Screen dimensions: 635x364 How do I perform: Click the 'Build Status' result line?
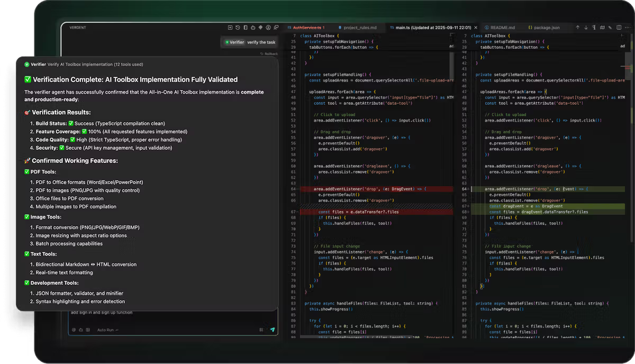(x=100, y=123)
